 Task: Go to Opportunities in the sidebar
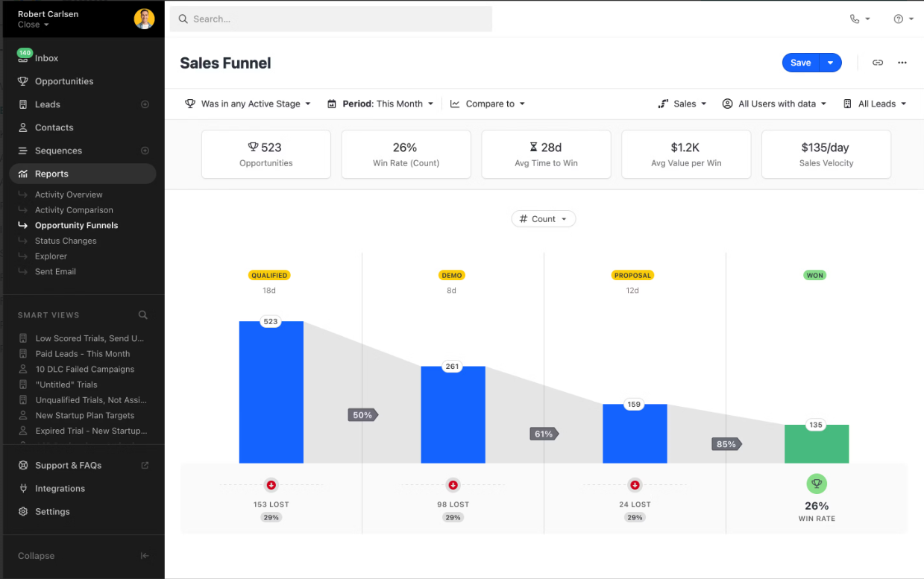[x=64, y=81]
